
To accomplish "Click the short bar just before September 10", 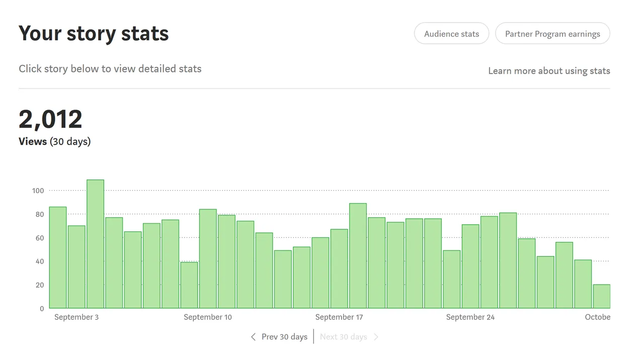I will (x=189, y=285).
